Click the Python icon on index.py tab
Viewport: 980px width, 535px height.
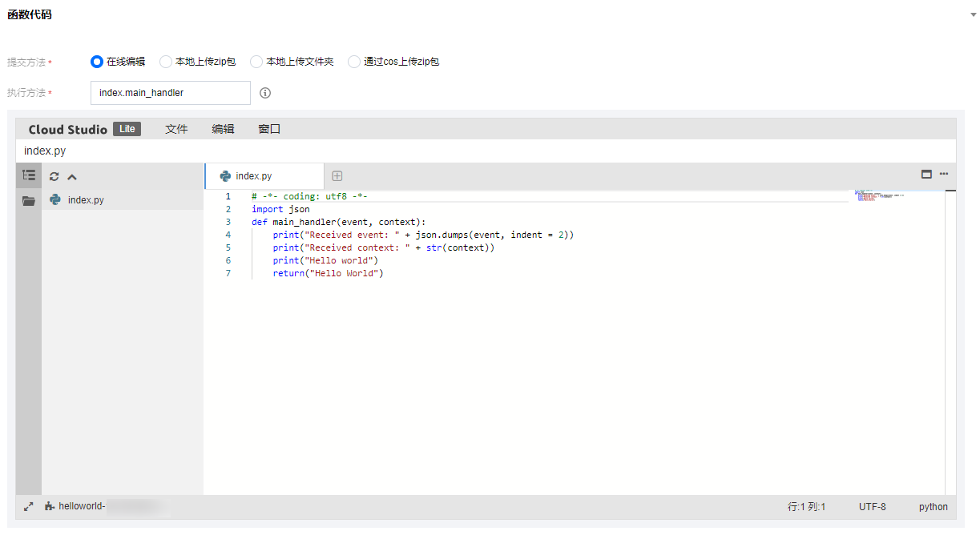[226, 176]
